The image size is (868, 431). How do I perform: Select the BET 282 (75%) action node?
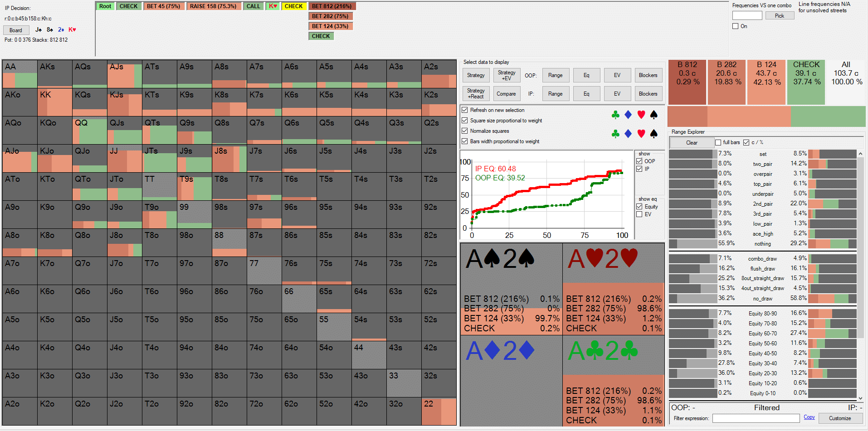(330, 16)
